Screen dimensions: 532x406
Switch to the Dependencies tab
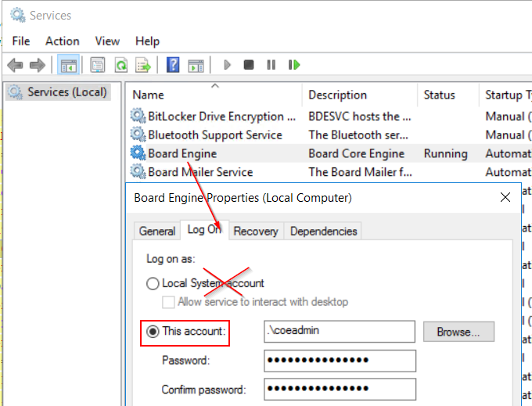tap(323, 231)
